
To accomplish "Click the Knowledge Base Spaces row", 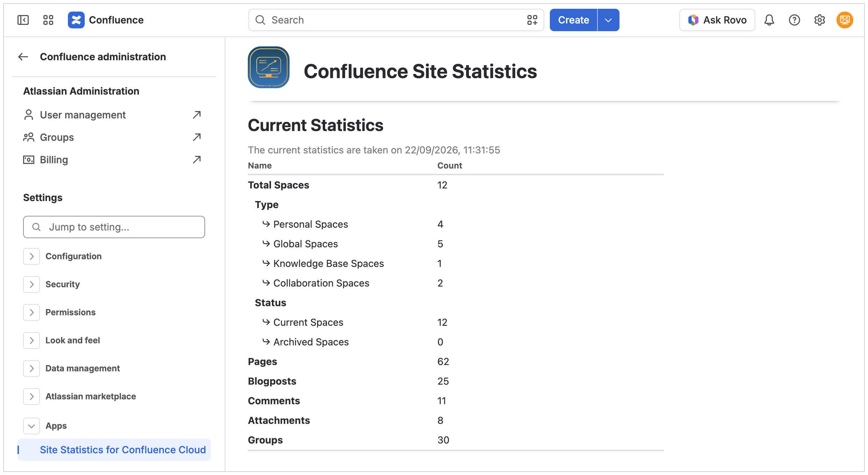I will (x=456, y=263).
